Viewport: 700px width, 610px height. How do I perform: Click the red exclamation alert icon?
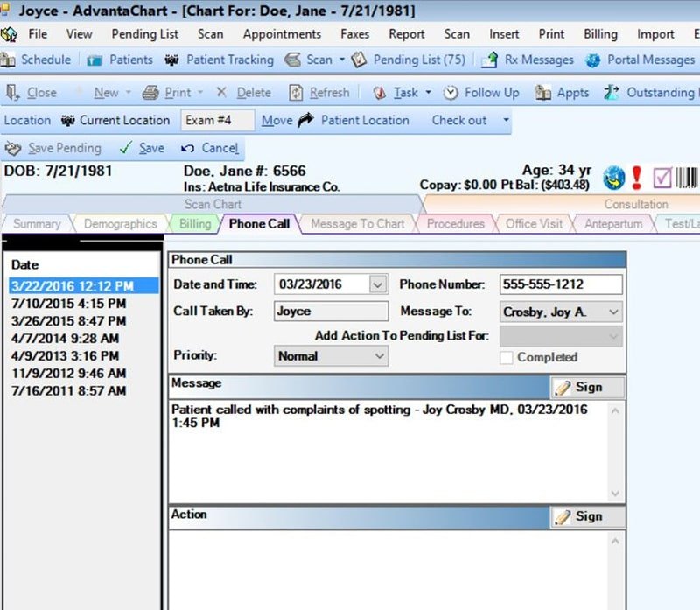[637, 178]
